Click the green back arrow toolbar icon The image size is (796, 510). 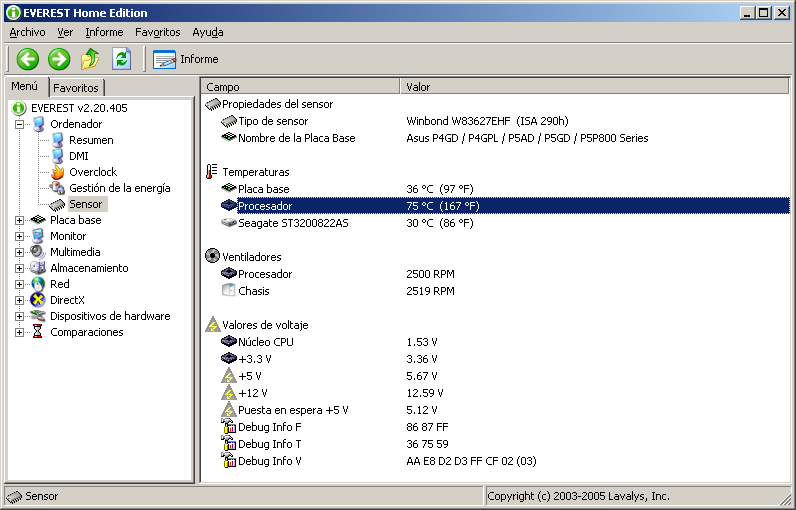coord(27,59)
